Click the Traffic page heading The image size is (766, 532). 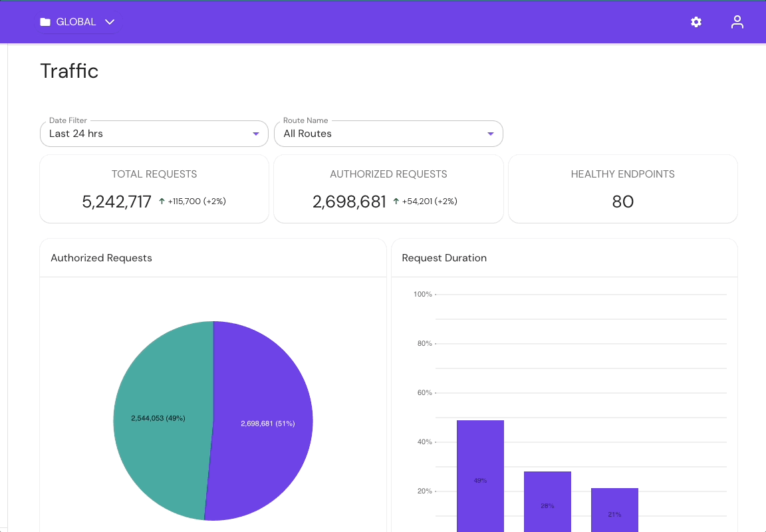tap(69, 71)
